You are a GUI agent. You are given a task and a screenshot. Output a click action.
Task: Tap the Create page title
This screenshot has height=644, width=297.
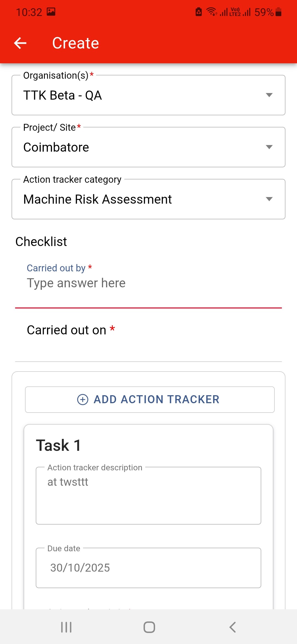pyautogui.click(x=76, y=43)
